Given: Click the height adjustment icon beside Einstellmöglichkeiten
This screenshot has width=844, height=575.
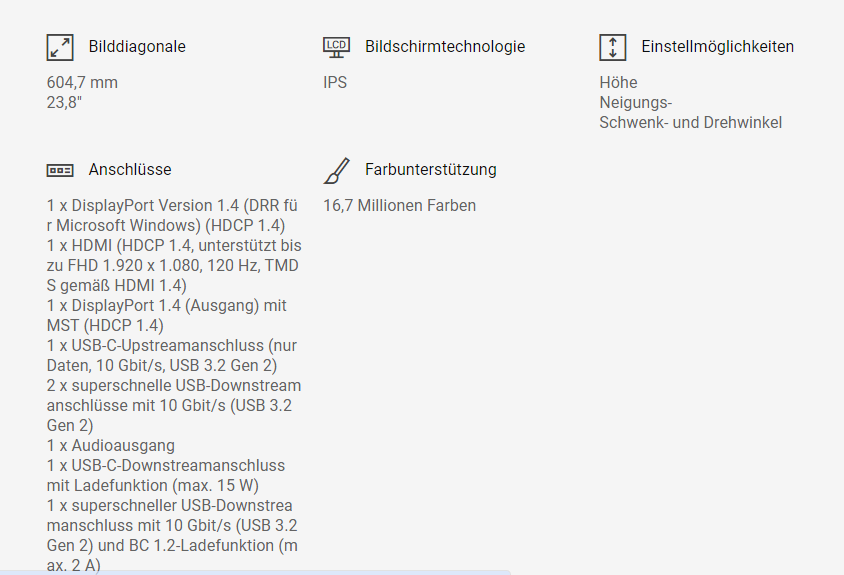Looking at the screenshot, I should (612, 47).
